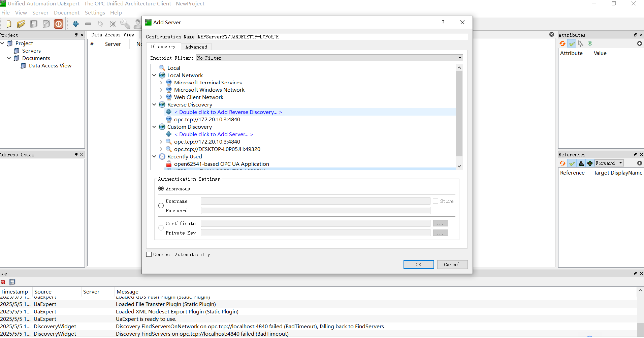Click the plus circle in References panel
The width and height of the screenshot is (644, 338).
pyautogui.click(x=639, y=163)
